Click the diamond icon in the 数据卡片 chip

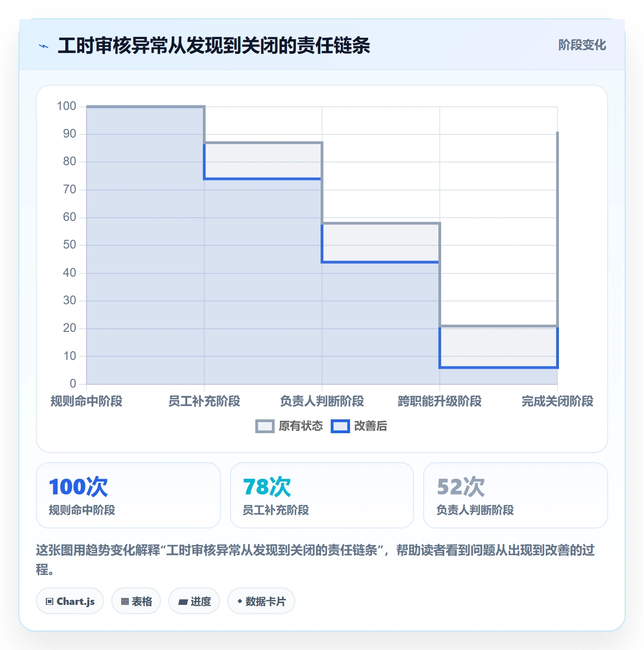[x=240, y=601]
